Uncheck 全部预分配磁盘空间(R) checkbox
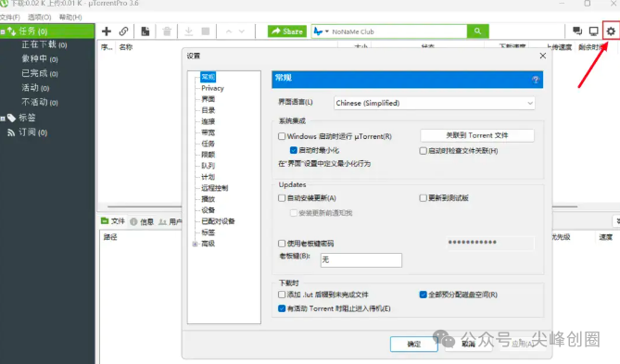Viewport: 620px width, 364px height. tap(424, 295)
